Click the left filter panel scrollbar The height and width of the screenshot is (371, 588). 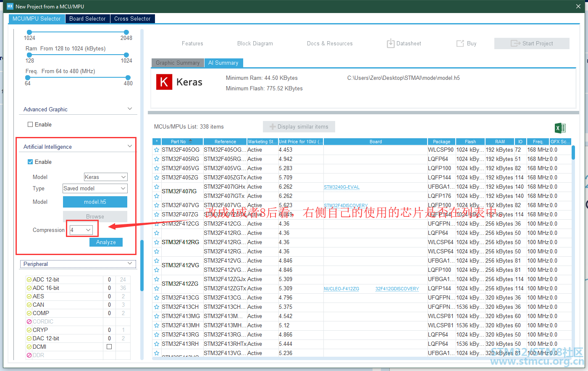(x=142, y=265)
